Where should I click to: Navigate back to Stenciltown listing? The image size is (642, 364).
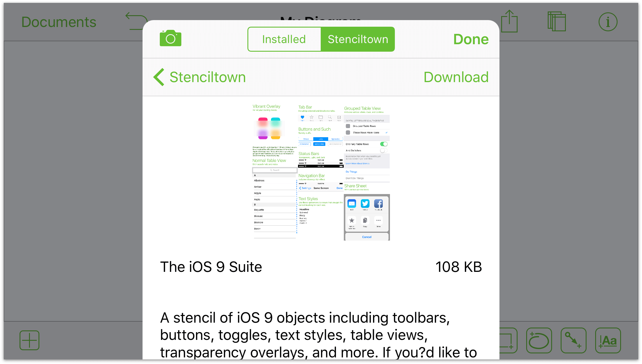[198, 77]
